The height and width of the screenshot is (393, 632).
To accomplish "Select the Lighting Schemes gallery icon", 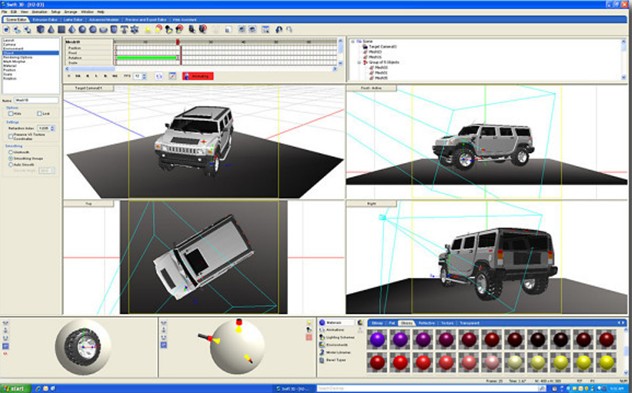I will [322, 337].
